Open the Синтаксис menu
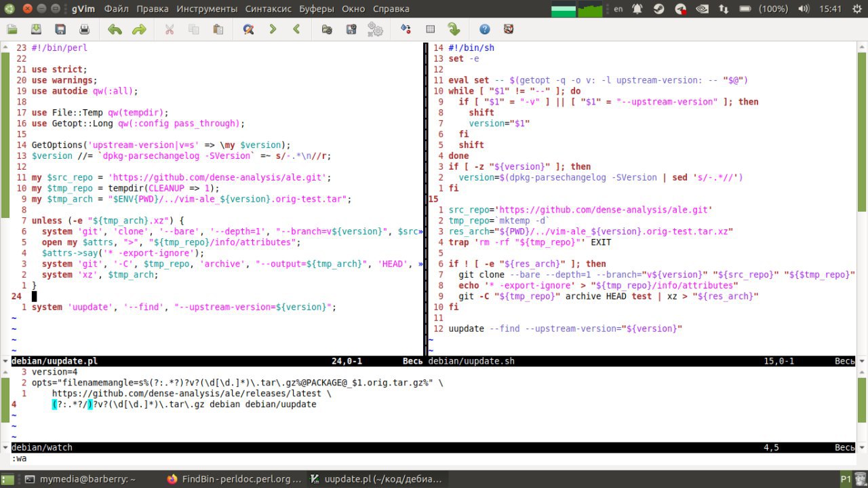Viewport: 868px width, 488px height. pyautogui.click(x=268, y=9)
